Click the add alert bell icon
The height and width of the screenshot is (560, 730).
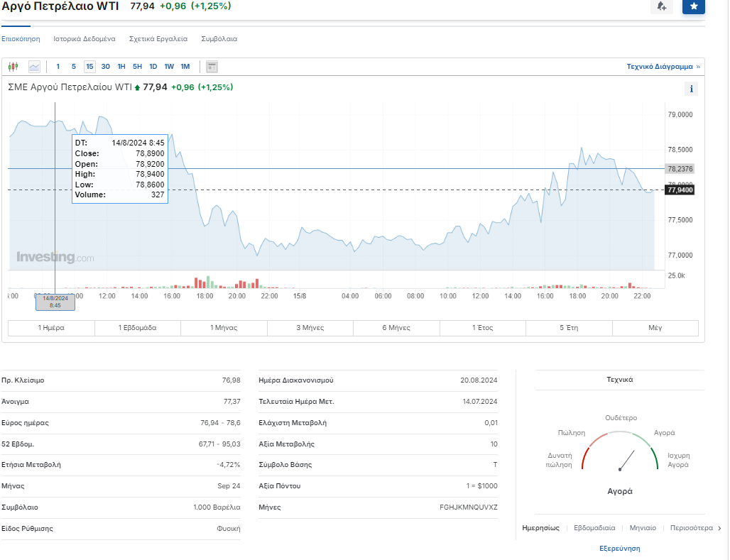pos(661,6)
